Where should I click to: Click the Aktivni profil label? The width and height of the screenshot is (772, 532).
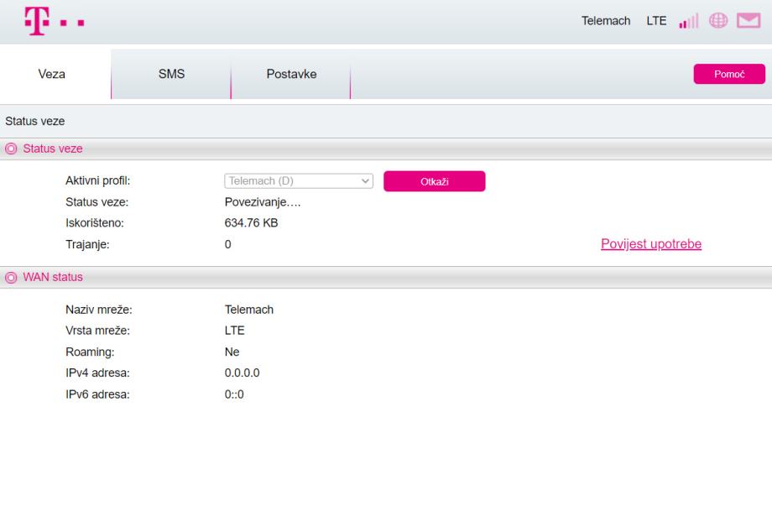pyautogui.click(x=98, y=180)
